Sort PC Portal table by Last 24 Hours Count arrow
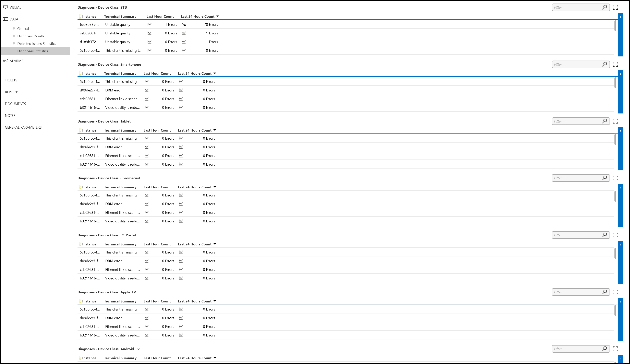 click(215, 244)
